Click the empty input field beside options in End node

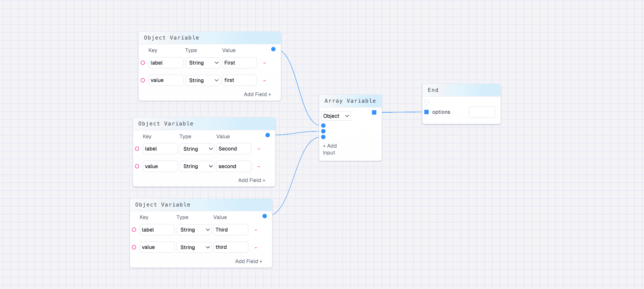pos(482,112)
